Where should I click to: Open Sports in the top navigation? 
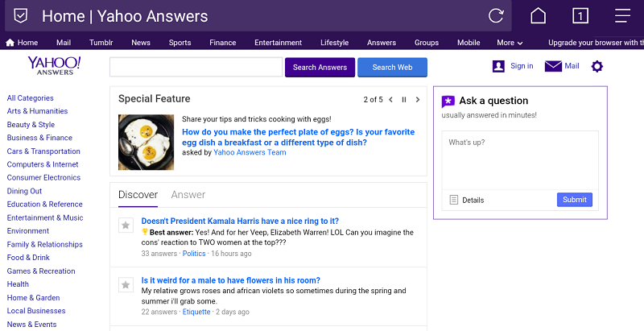180,43
